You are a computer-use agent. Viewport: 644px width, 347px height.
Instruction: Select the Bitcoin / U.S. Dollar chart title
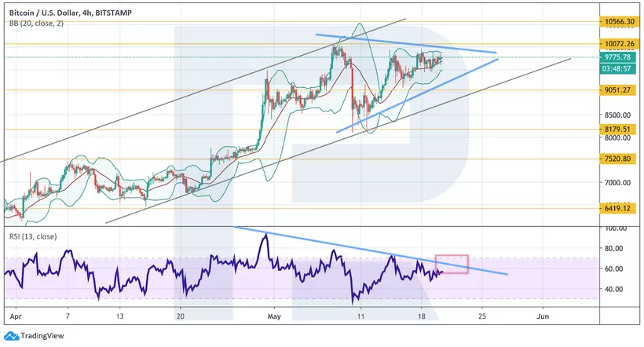[73, 12]
